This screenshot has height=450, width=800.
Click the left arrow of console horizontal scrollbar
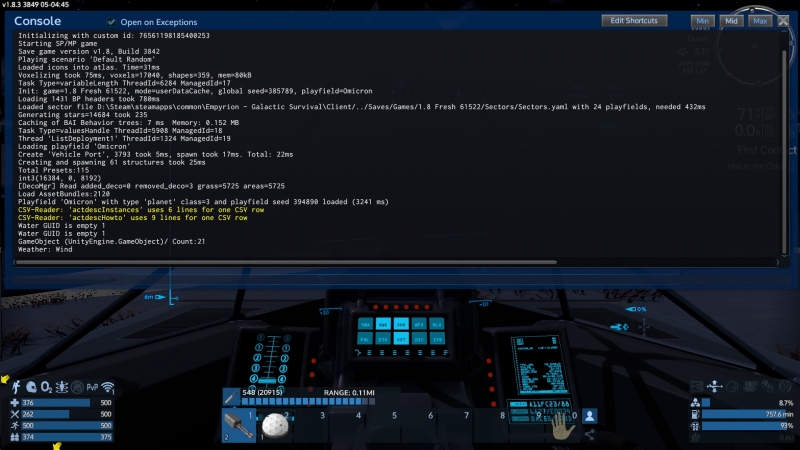pos(14,262)
